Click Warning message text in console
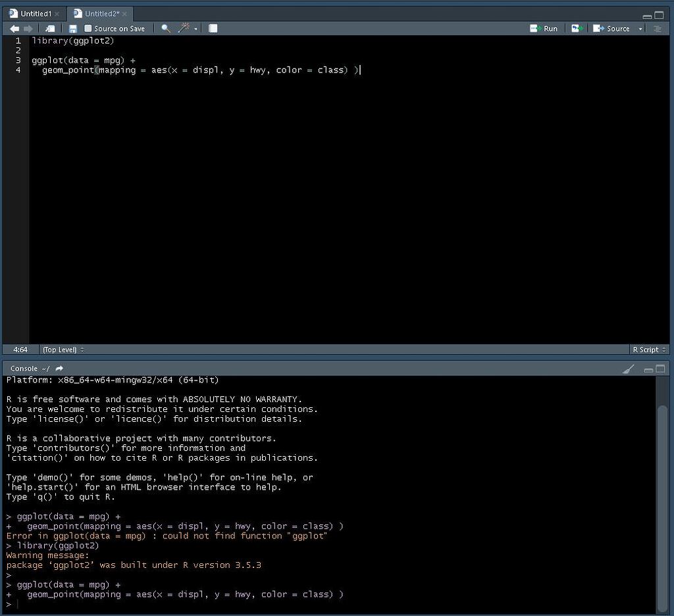Viewport: 674px width, 616px height. tap(47, 555)
